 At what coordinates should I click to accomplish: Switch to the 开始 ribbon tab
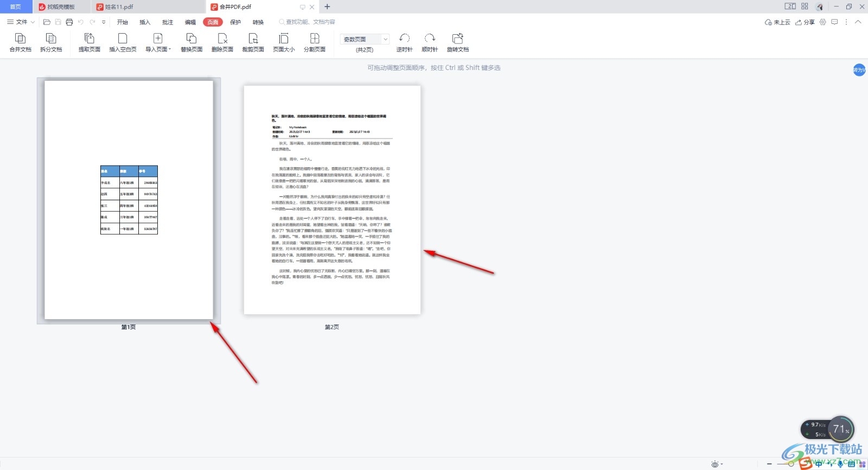click(x=123, y=22)
